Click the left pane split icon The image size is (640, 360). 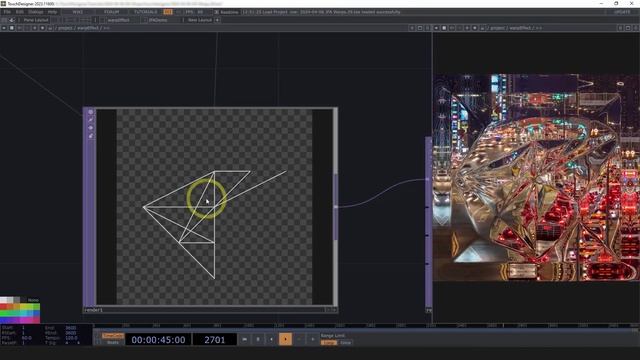412,28
